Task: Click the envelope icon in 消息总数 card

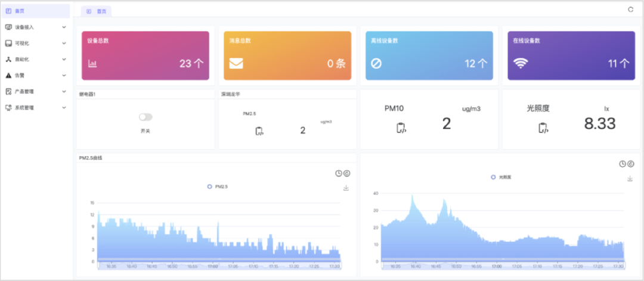Action: click(236, 63)
